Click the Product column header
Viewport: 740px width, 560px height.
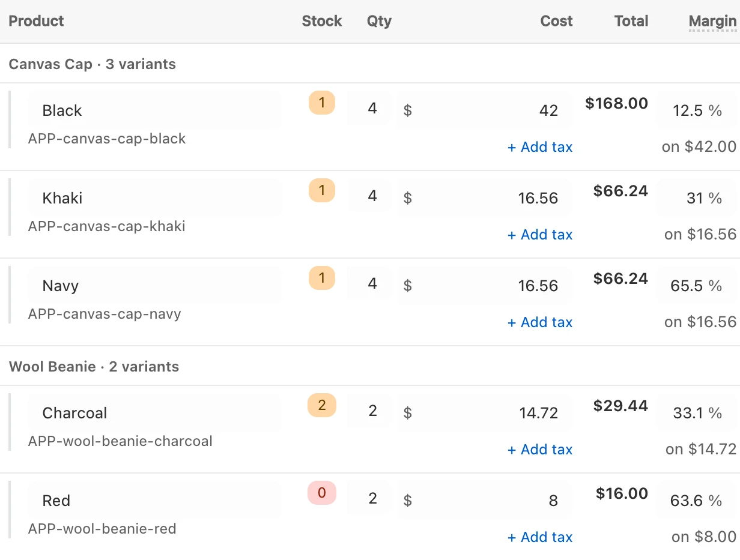(36, 21)
